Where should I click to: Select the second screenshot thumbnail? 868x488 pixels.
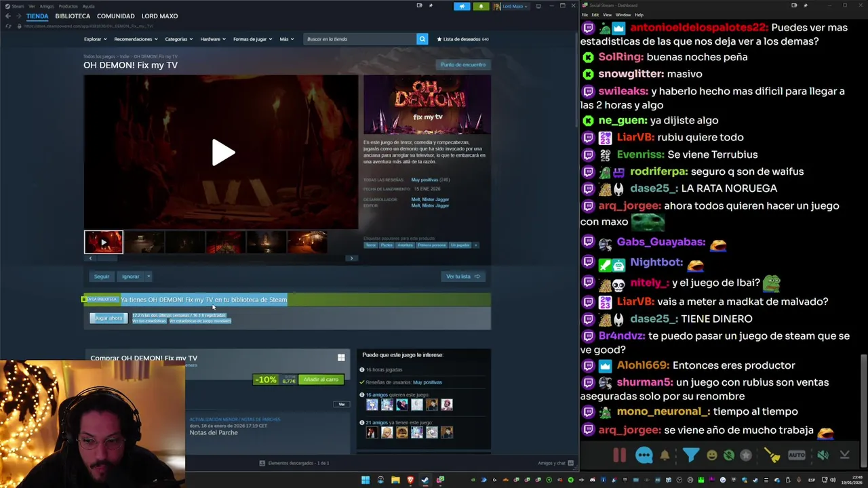point(144,242)
